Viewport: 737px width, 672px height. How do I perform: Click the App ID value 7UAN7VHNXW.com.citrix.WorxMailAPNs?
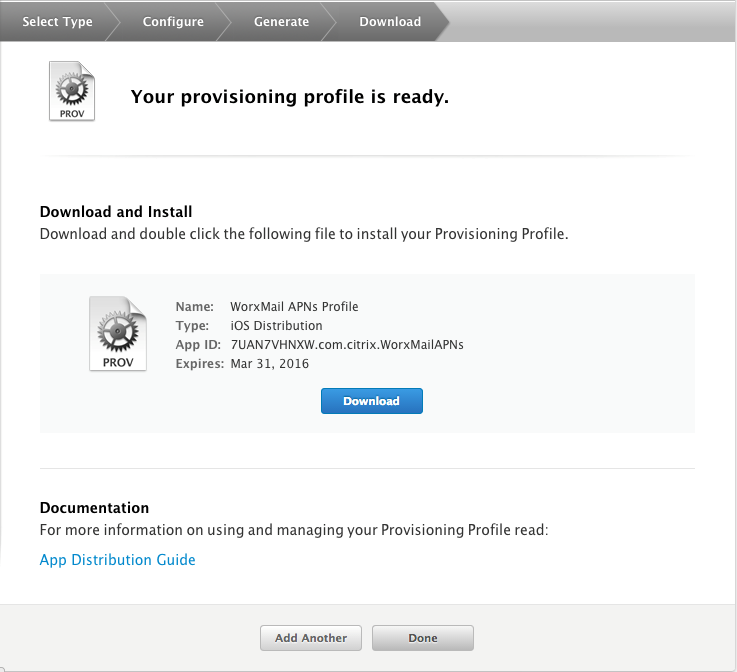tap(346, 345)
